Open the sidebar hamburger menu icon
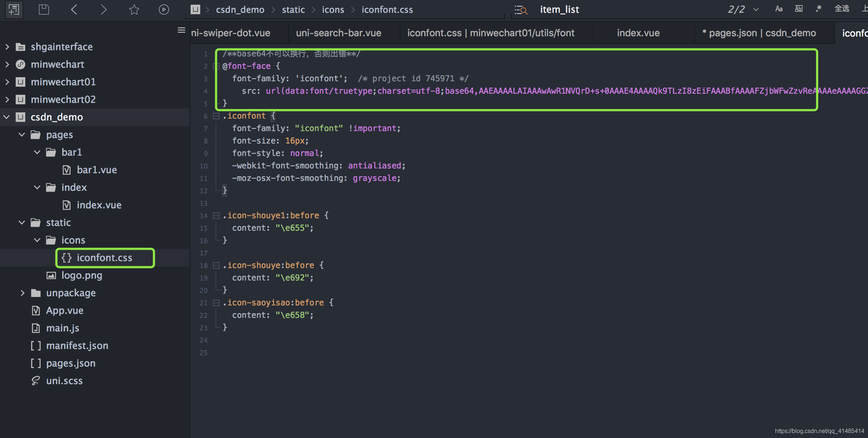 (x=181, y=30)
